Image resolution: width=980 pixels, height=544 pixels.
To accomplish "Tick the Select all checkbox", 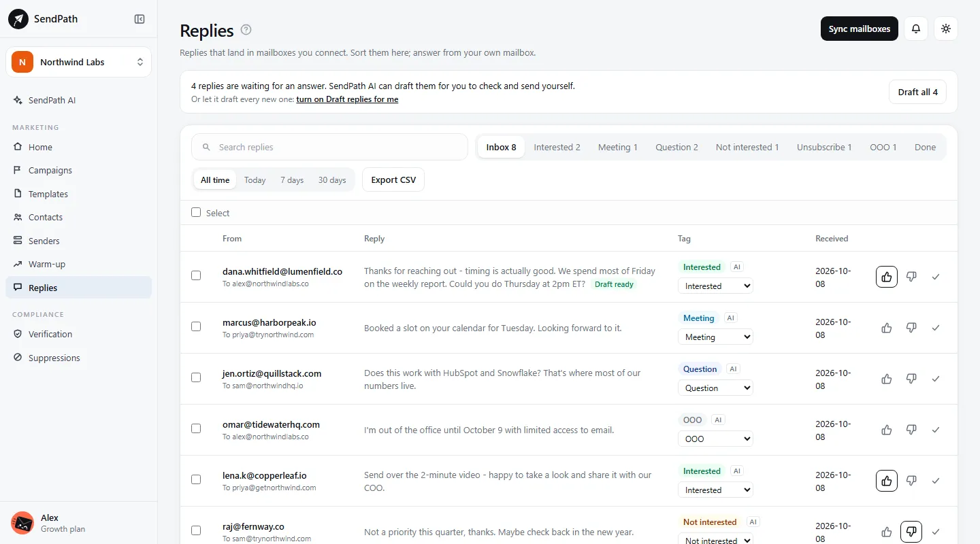I will pos(196,212).
